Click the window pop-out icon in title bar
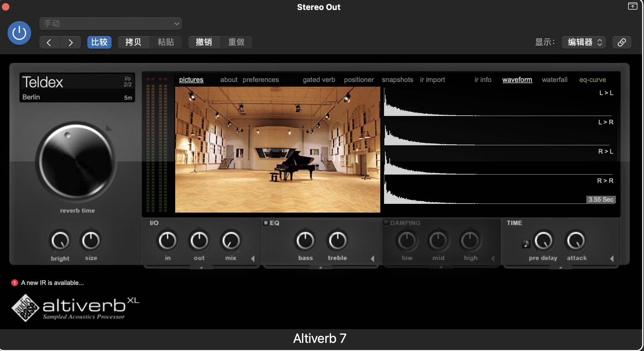Screen dimensions: 644x351 coord(632,6)
